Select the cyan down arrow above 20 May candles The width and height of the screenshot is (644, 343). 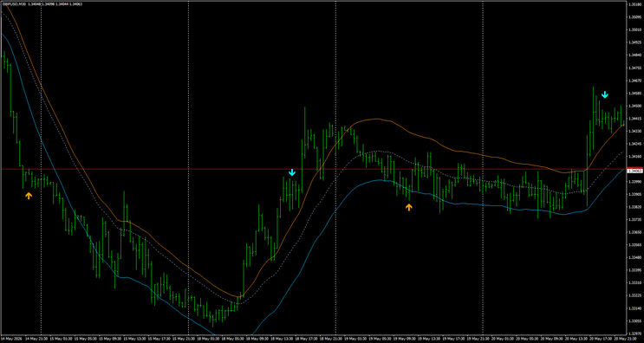click(605, 94)
